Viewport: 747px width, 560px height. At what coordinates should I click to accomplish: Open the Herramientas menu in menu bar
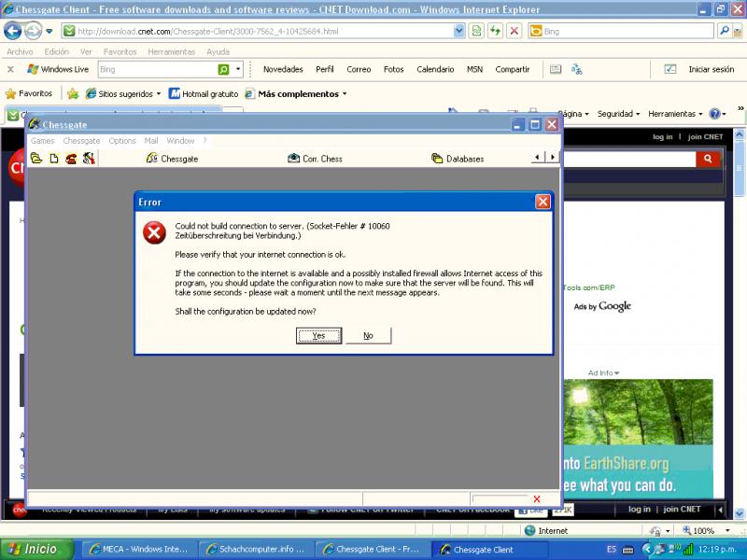coord(171,51)
